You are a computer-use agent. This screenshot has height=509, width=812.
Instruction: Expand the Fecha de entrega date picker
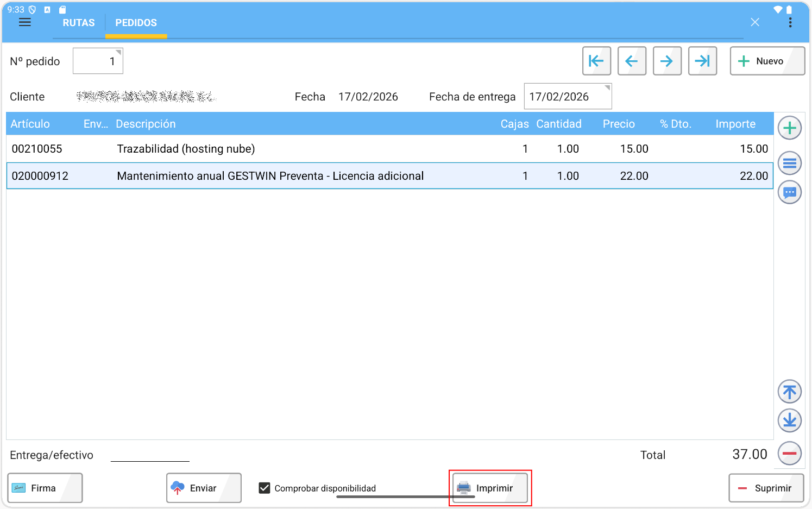(567, 97)
